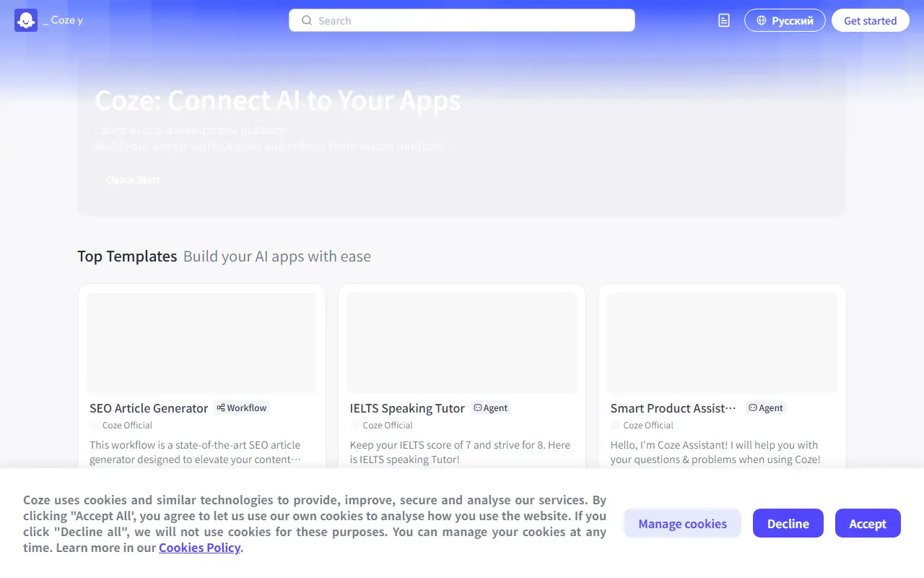
Task: Decline cookies in the banner
Action: pyautogui.click(x=788, y=523)
